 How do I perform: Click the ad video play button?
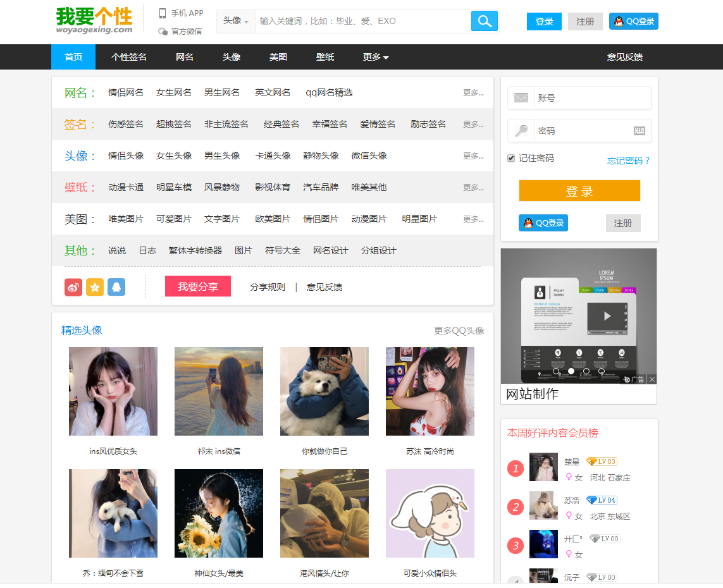click(607, 316)
